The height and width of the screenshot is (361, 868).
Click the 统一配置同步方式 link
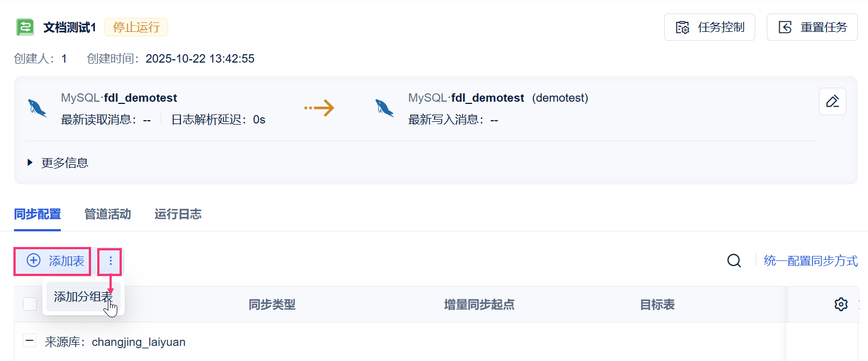tap(810, 261)
